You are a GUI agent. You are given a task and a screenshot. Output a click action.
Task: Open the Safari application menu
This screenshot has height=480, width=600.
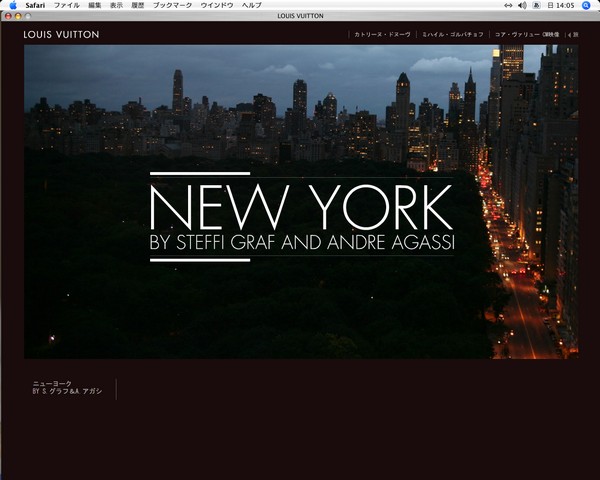click(x=34, y=5)
